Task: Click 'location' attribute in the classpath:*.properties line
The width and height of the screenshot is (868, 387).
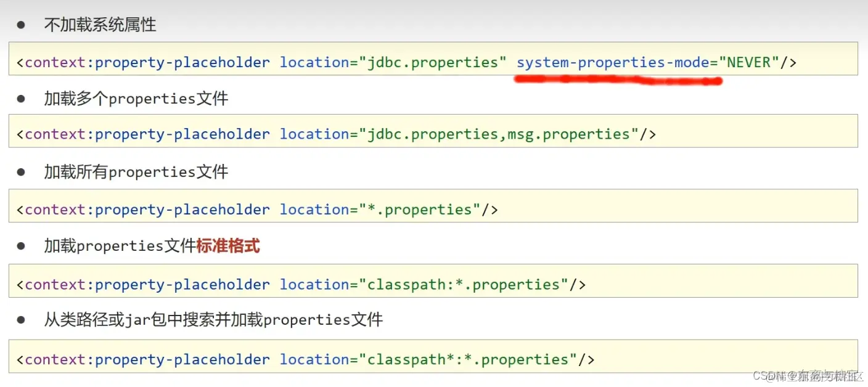Action: point(314,285)
